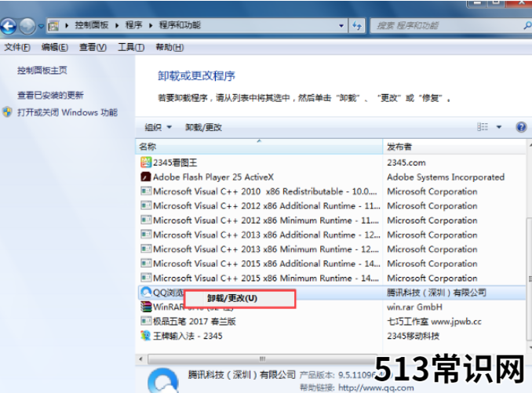Screen dimensions: 532x393
Task: Click the change view icon
Action: point(482,127)
